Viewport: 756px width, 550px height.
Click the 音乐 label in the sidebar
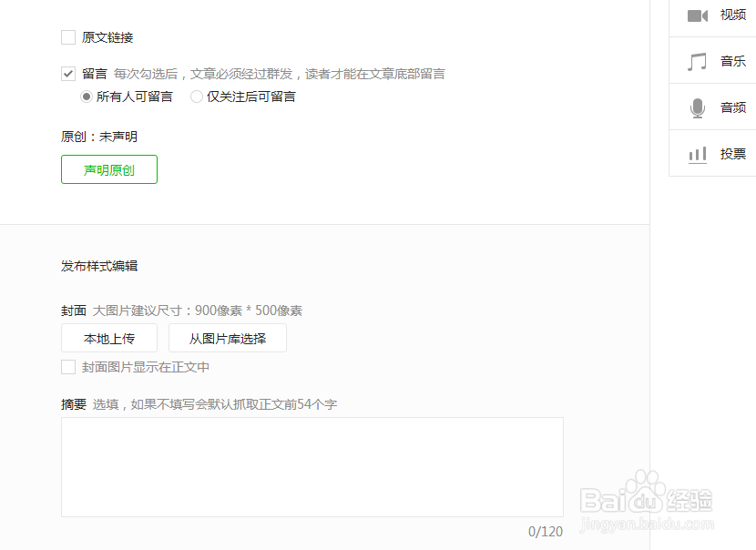(733, 61)
